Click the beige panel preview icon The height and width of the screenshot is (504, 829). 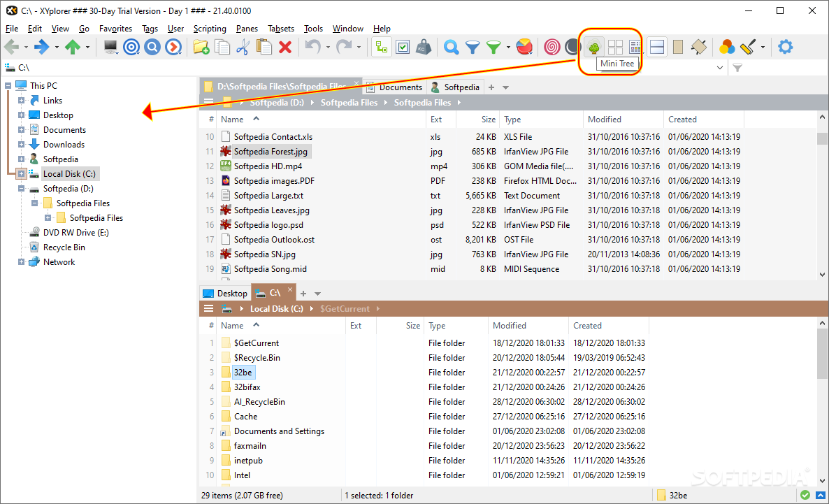[x=678, y=47]
